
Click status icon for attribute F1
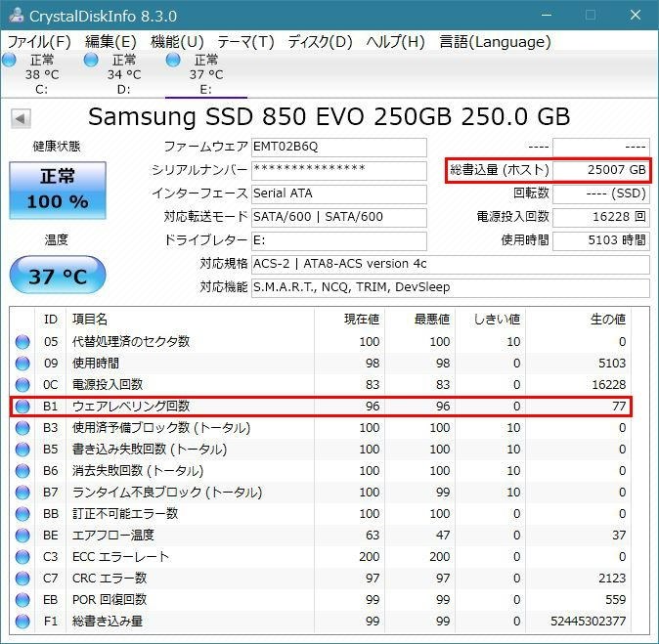[22, 622]
